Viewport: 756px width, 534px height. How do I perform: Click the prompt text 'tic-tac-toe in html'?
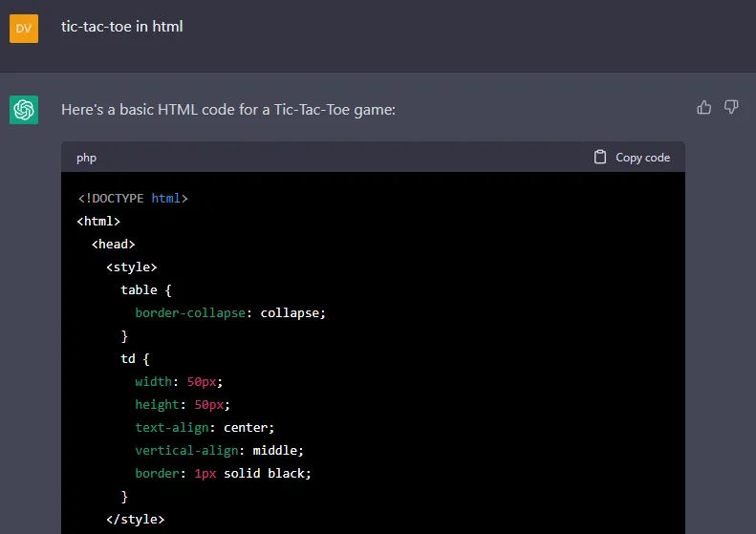click(122, 27)
